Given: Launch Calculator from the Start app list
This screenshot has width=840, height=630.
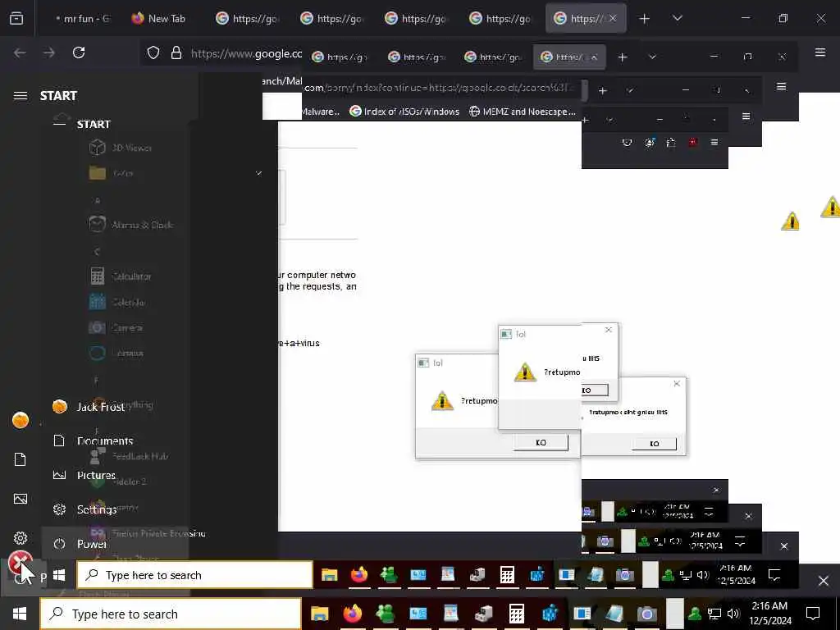Looking at the screenshot, I should [121, 276].
